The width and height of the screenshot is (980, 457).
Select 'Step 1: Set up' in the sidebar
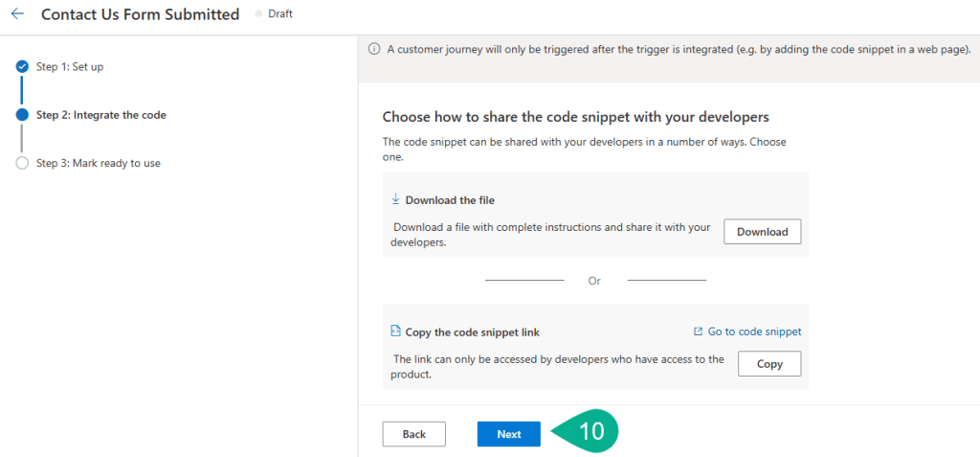70,67
